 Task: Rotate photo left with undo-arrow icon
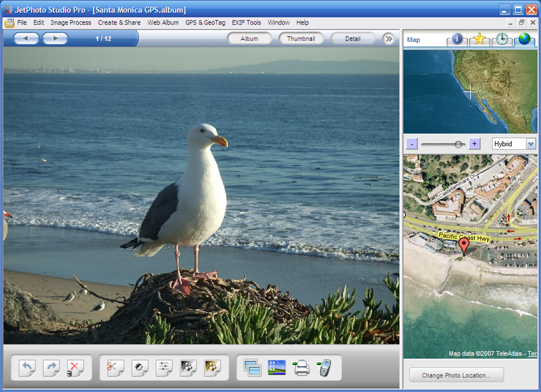27,368
